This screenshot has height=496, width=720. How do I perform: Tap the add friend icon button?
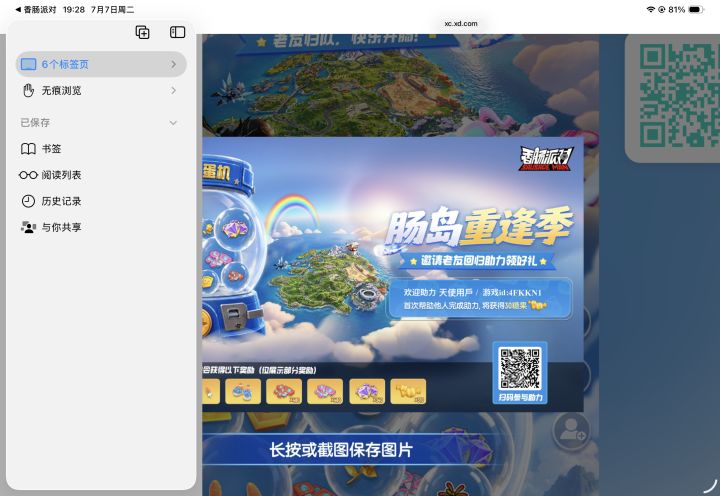[571, 430]
